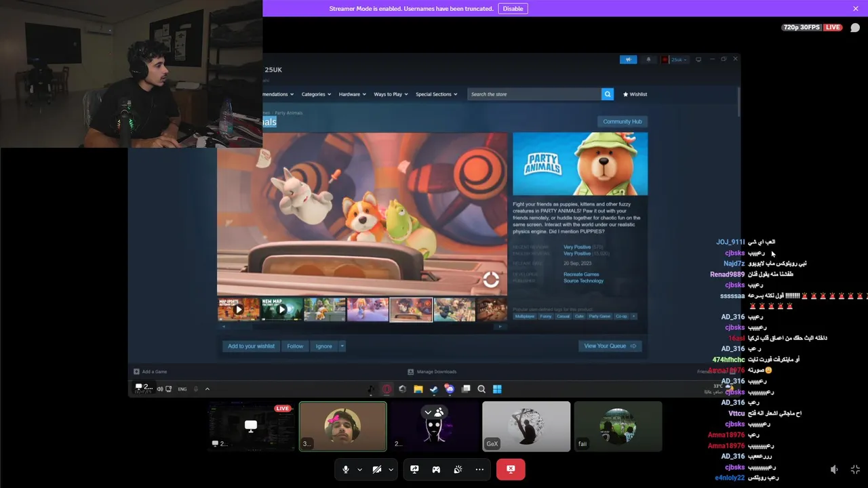Click Add to your wishlist button
This screenshot has height=488, width=868.
[251, 346]
